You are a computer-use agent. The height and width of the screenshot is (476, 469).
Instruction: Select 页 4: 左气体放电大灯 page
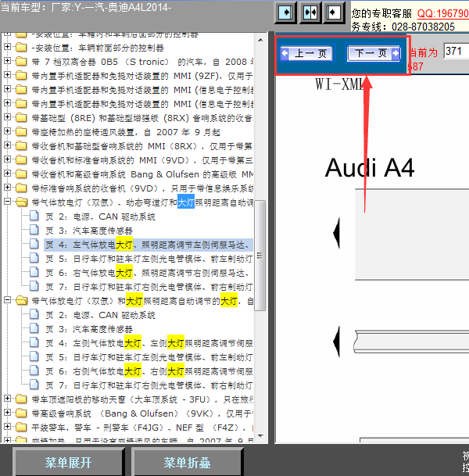pos(149,245)
